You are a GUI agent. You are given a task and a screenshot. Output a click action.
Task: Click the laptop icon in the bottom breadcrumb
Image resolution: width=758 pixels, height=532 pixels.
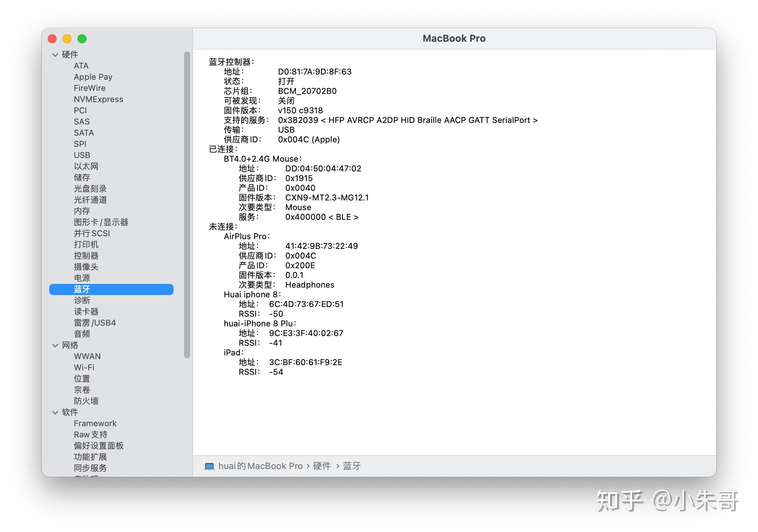click(209, 466)
